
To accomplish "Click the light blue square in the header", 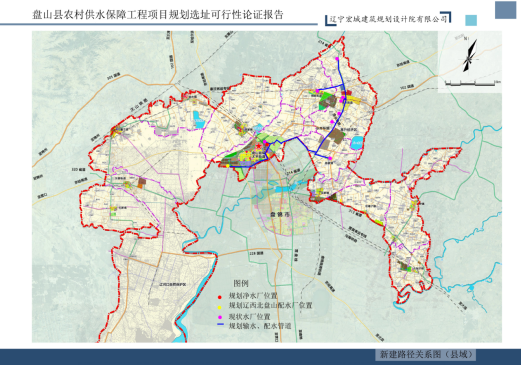I will (x=471, y=20).
